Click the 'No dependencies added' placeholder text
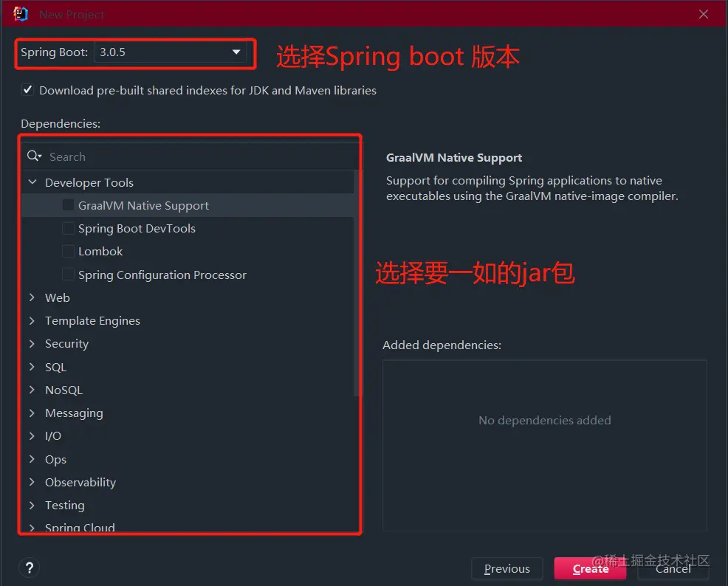This screenshot has width=728, height=586. 545,421
